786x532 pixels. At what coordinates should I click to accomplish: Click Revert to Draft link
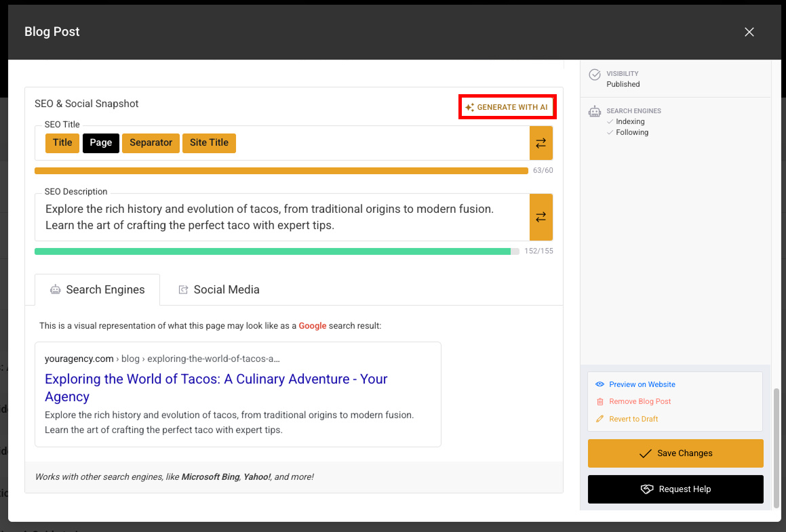coord(633,419)
